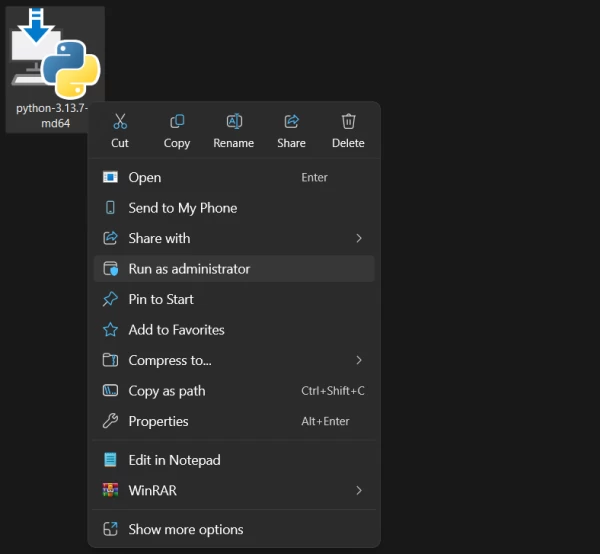Select Run as administrator
This screenshot has width=600, height=554.
pyautogui.click(x=189, y=269)
